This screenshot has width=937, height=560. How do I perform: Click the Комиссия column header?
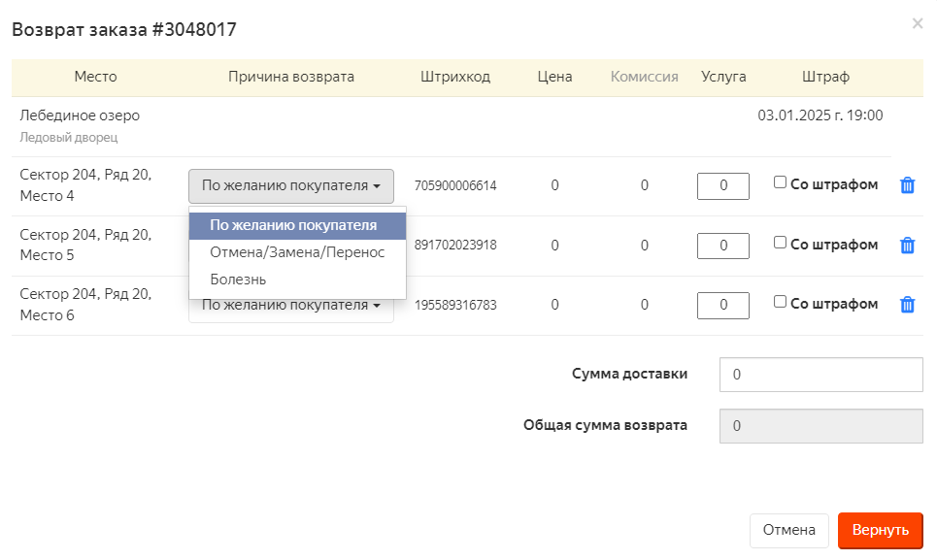644,77
